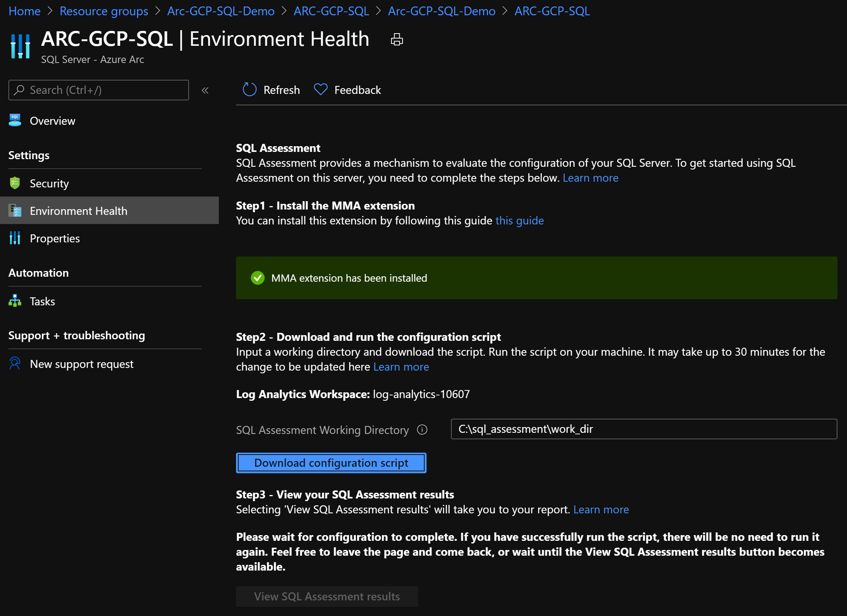The height and width of the screenshot is (616, 847).
Task: Go to Home in the breadcrumb
Action: (x=24, y=11)
